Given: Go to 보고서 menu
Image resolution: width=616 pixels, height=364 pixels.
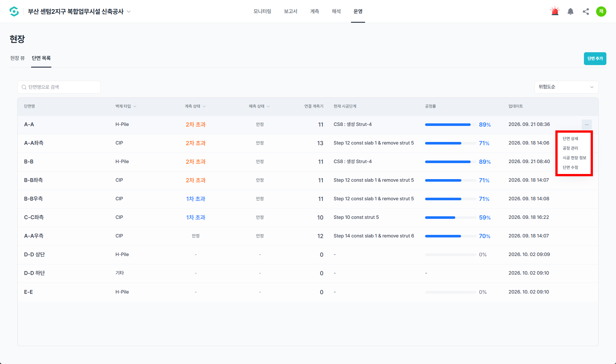Looking at the screenshot, I should [x=290, y=12].
